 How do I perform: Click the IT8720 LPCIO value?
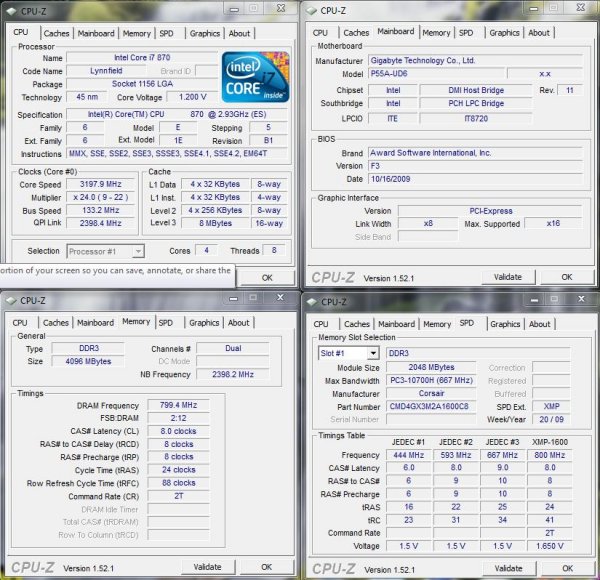pos(476,119)
